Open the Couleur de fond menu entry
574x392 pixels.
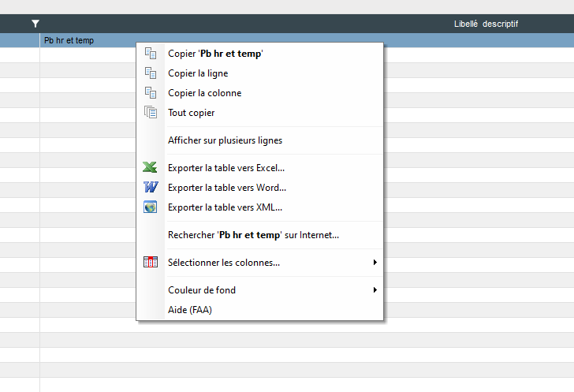202,290
